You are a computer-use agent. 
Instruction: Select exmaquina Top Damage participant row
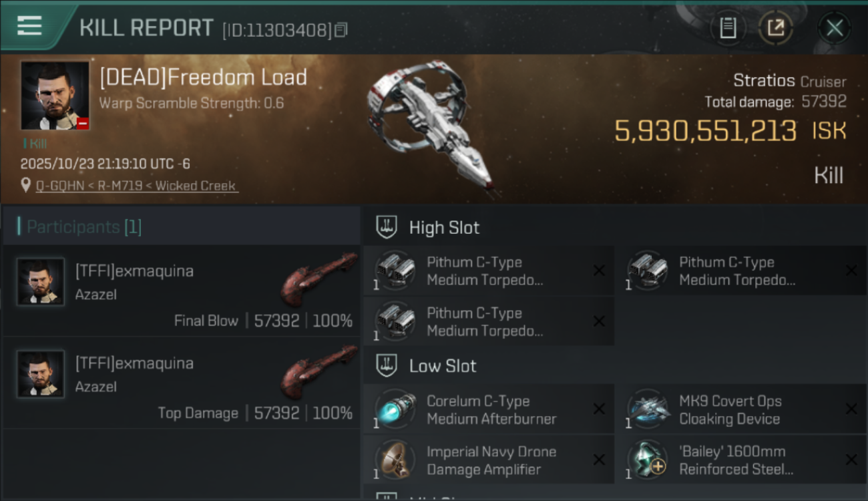point(182,383)
